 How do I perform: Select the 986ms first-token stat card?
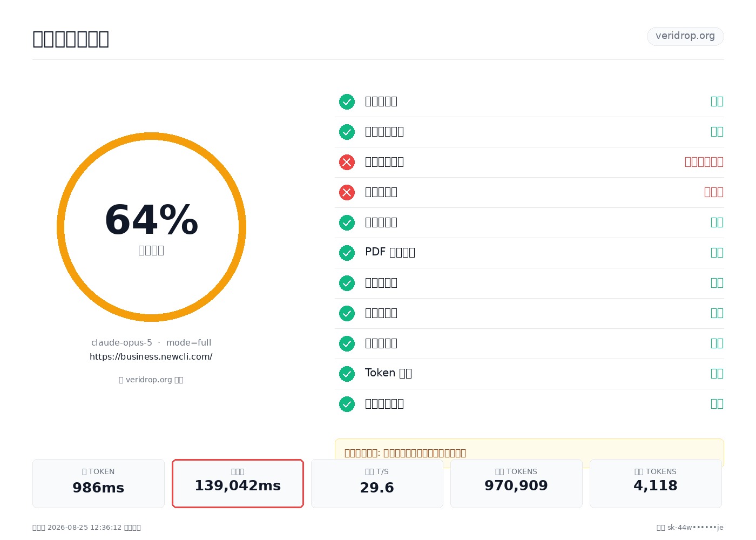(98, 483)
